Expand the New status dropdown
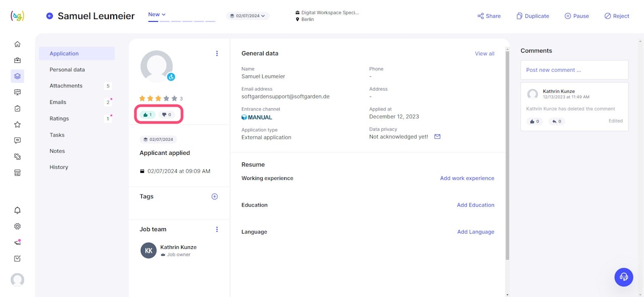The image size is (644, 297). [x=157, y=15]
